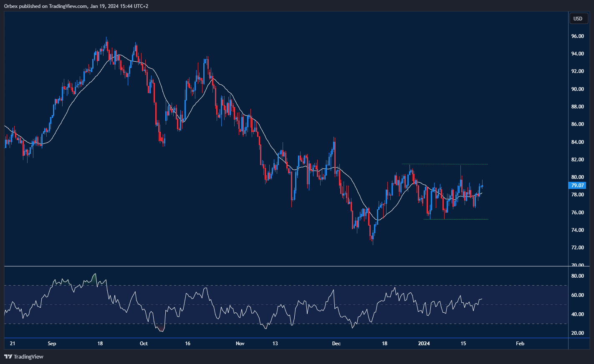This screenshot has width=594, height=364.
Task: Open the USD currency selector
Action: pyautogui.click(x=578, y=18)
